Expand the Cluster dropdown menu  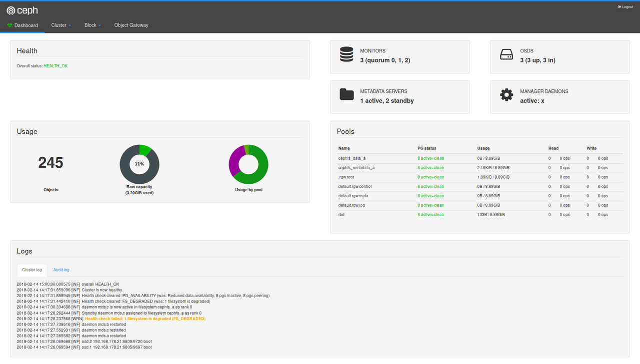click(x=61, y=25)
